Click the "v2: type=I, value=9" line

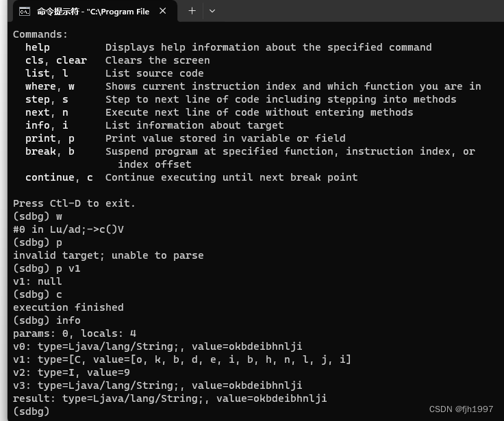point(71,372)
